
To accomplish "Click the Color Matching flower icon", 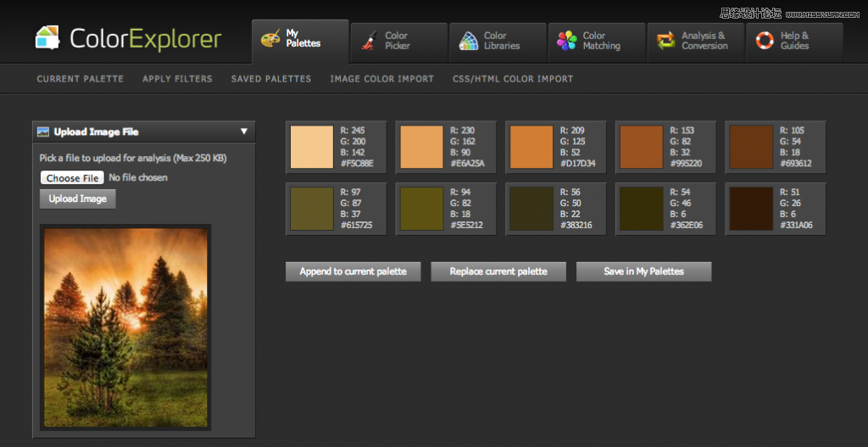I will [x=567, y=41].
